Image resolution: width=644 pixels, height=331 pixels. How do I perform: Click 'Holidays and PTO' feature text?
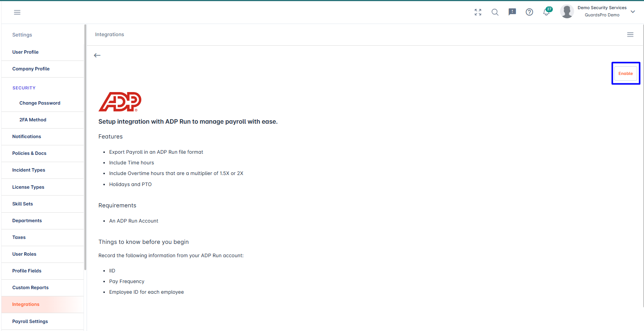[x=130, y=184]
